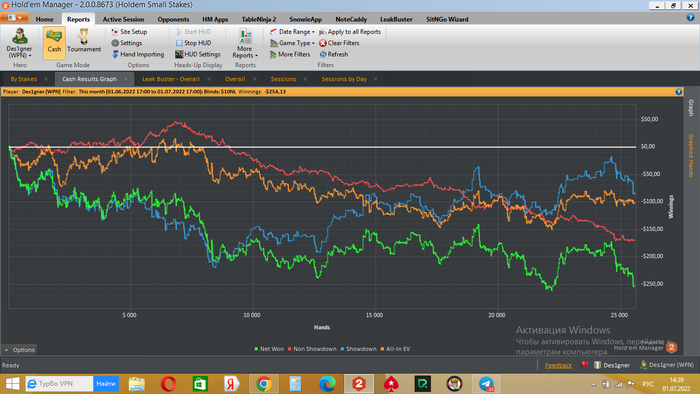Open the LeakBuster tab

(396, 19)
